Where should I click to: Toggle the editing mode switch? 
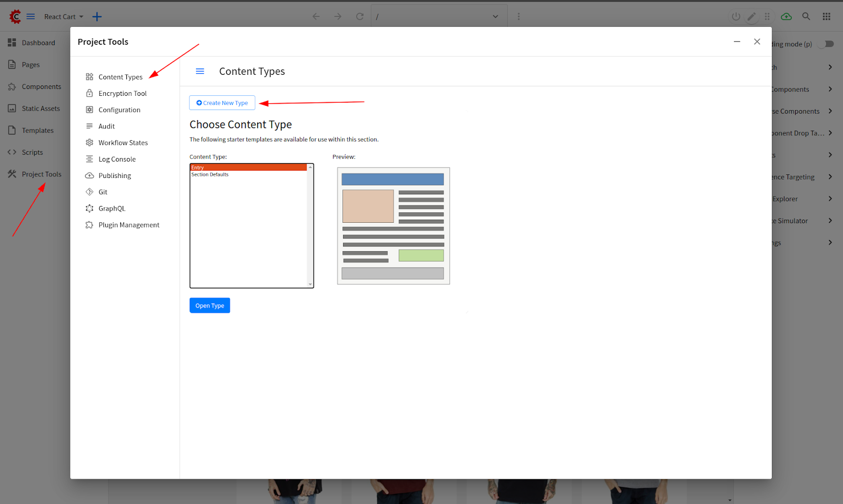pyautogui.click(x=826, y=44)
